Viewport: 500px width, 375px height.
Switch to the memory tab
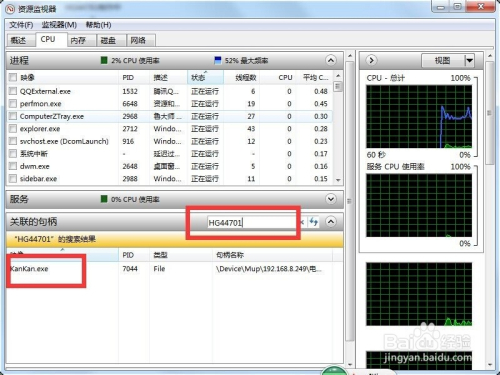(78, 40)
